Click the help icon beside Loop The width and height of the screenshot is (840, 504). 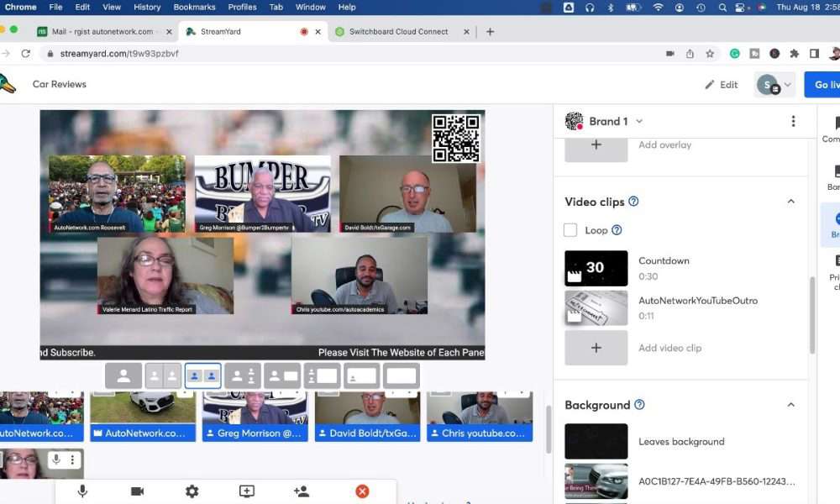tap(617, 230)
